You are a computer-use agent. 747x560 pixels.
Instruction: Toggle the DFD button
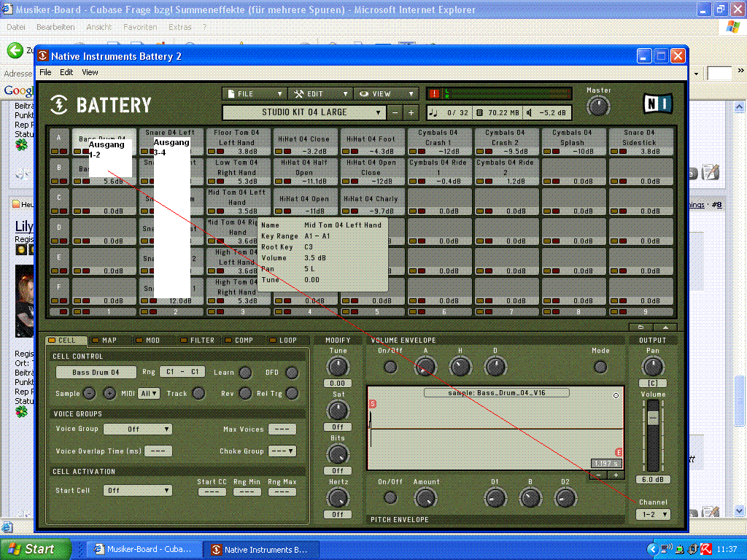point(292,373)
